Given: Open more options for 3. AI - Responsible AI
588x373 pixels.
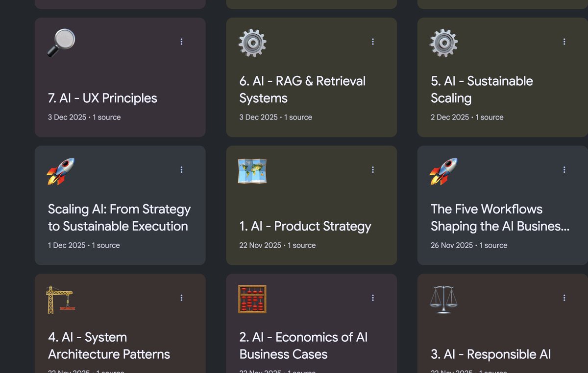Looking at the screenshot, I should (564, 298).
